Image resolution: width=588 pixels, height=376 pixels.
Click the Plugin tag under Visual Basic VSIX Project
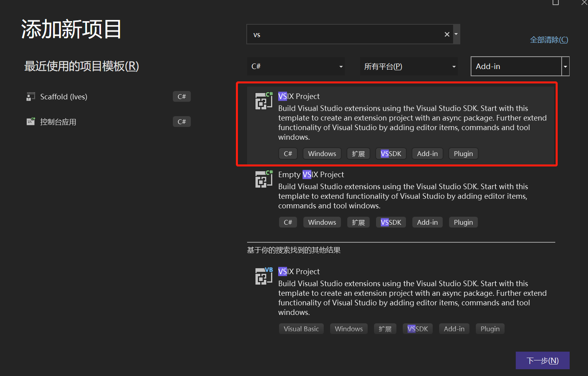pyautogui.click(x=490, y=329)
